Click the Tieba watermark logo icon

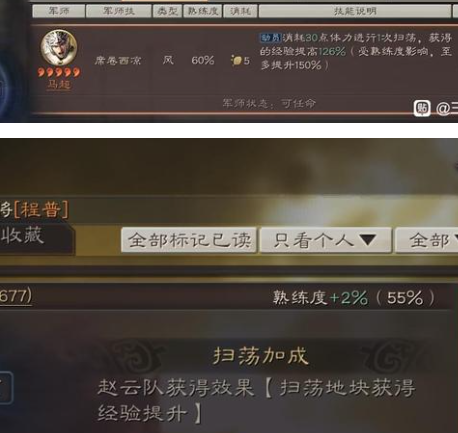[422, 108]
